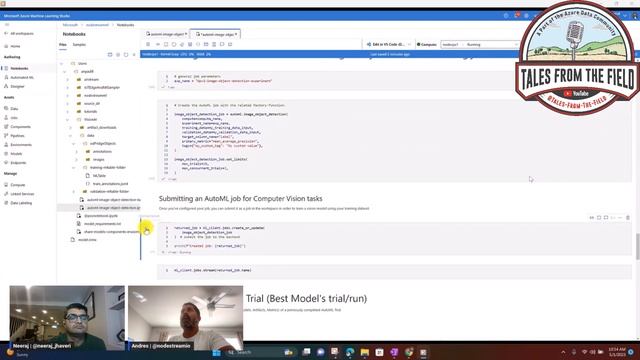Click inside the image_object_detection_job code cell
Screen dimensions: 640x360
point(394,140)
